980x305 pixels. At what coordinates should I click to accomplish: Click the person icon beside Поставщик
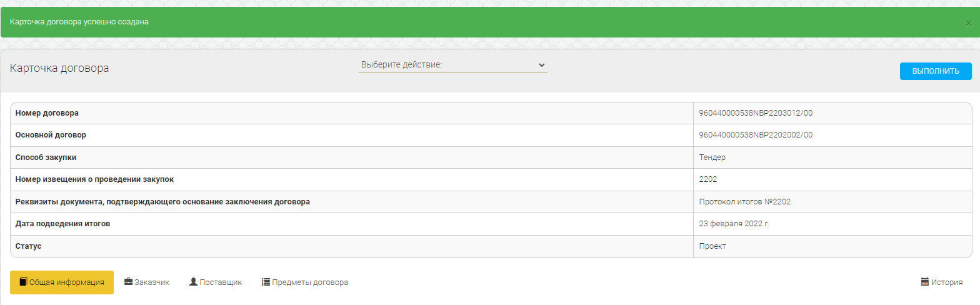(x=193, y=282)
